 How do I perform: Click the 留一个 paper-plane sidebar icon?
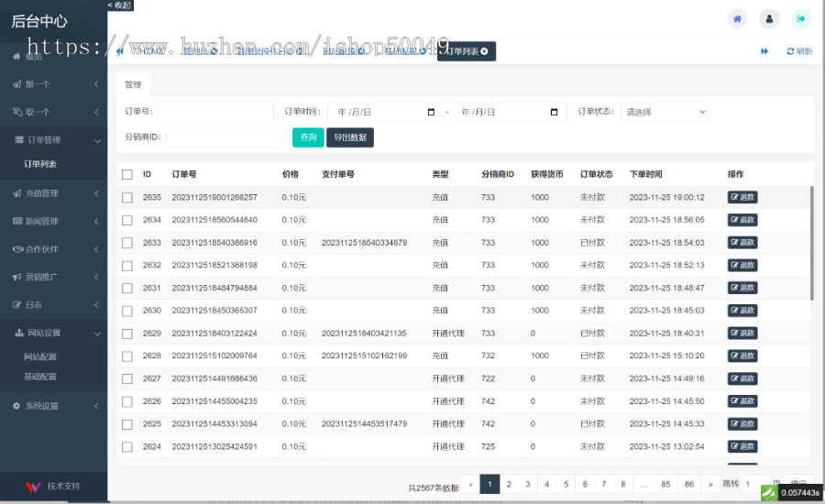pos(16,84)
